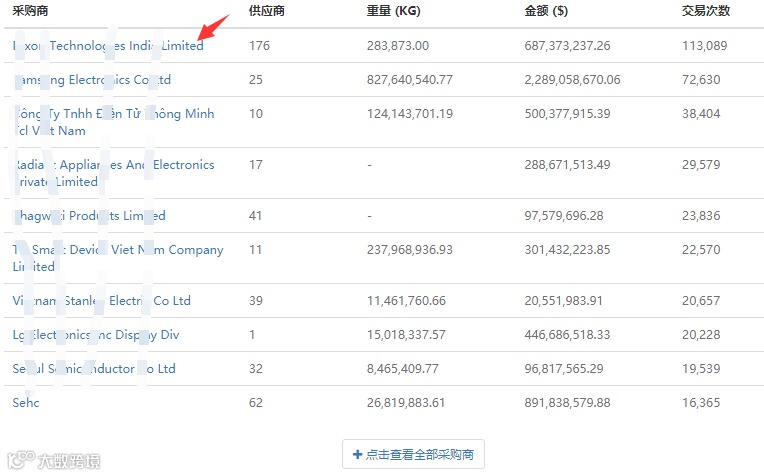The image size is (764, 476).
Task: Select amount 500,377,915.39
Action: pyautogui.click(x=567, y=114)
